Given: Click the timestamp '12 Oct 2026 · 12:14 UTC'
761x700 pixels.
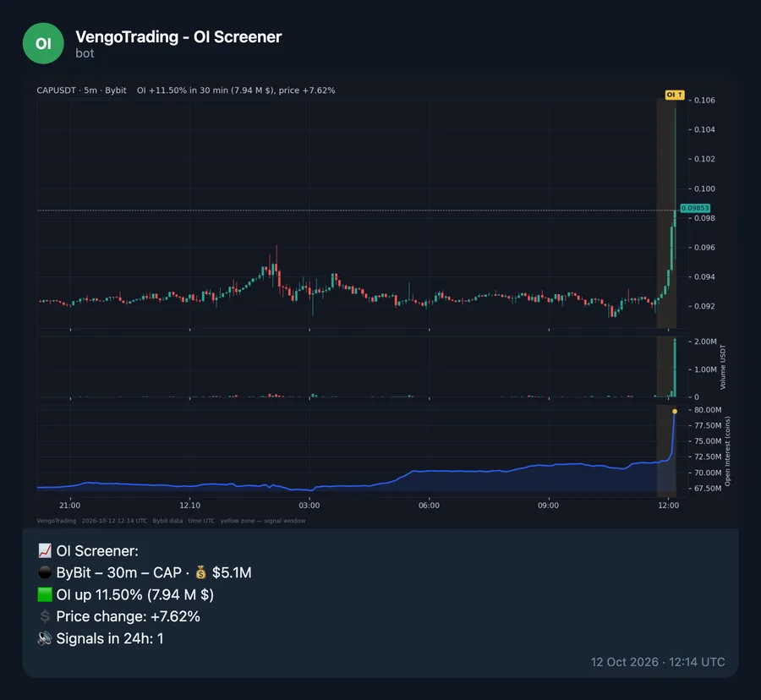Looking at the screenshot, I should click(658, 662).
